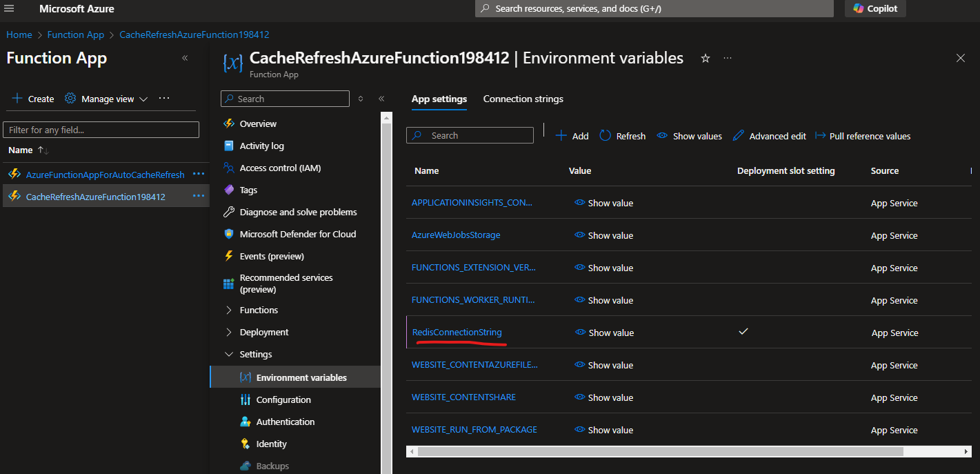The width and height of the screenshot is (980, 474).
Task: Open more options next to Manage view
Action: click(x=164, y=99)
